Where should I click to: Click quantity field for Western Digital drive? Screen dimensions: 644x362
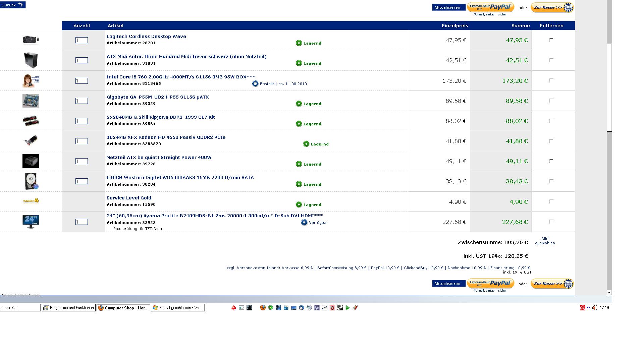click(x=82, y=181)
